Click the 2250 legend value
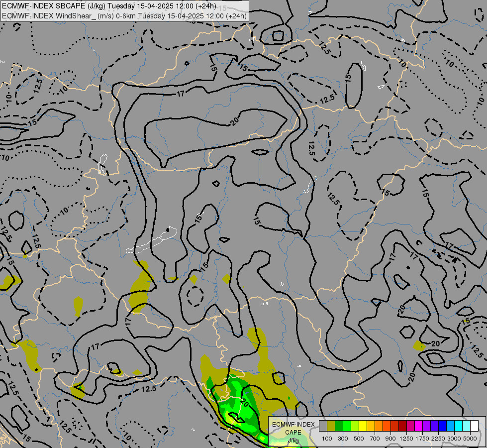 438,439
